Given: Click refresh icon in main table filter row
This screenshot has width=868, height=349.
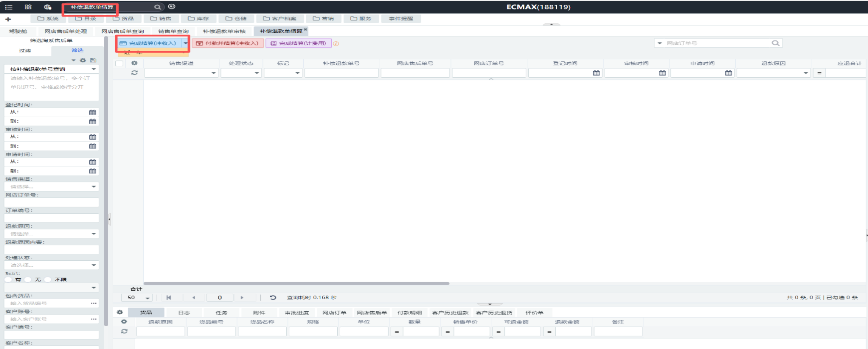Looking at the screenshot, I should tap(134, 73).
